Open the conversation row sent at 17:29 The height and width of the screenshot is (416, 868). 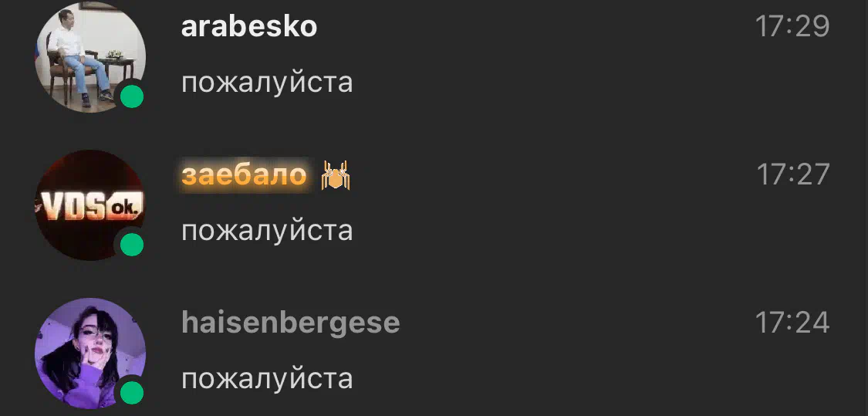pyautogui.click(x=434, y=57)
